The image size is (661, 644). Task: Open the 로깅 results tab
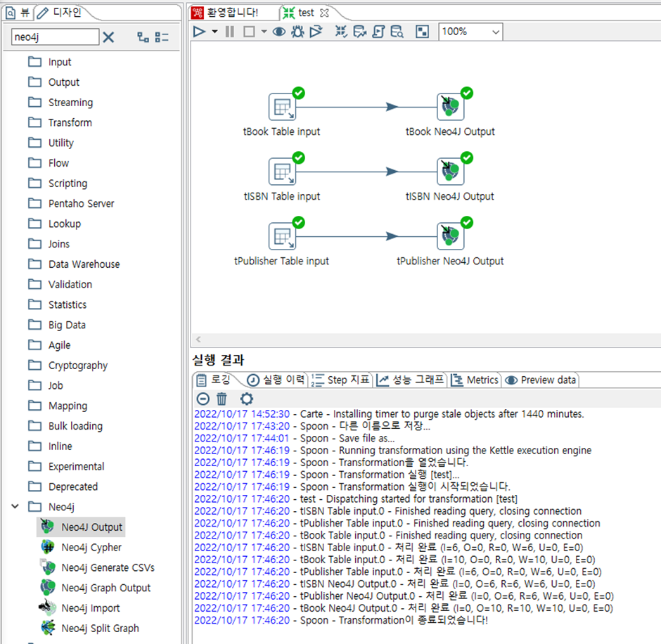[x=214, y=380]
